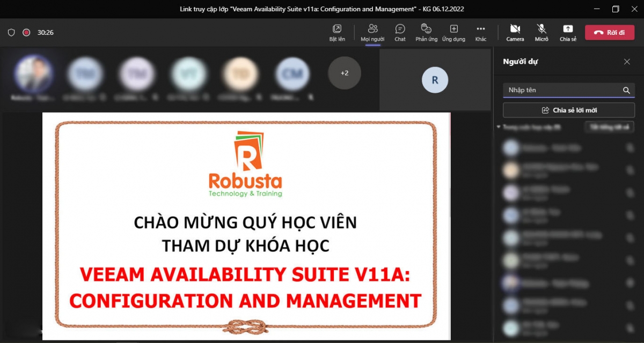Viewport: 644px width, 343px height.
Task: Expand the Khác more options menu
Action: point(481,32)
